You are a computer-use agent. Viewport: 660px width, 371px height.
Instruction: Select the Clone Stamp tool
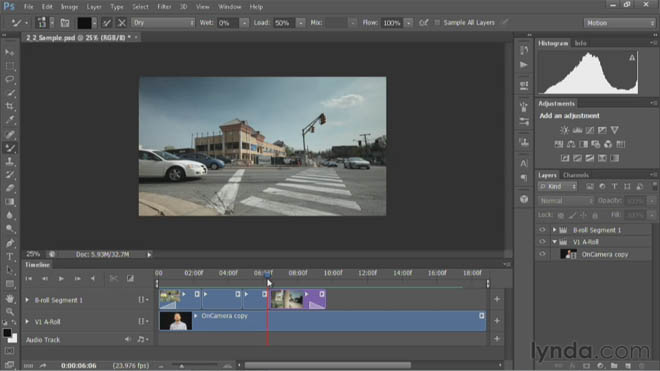(10, 161)
